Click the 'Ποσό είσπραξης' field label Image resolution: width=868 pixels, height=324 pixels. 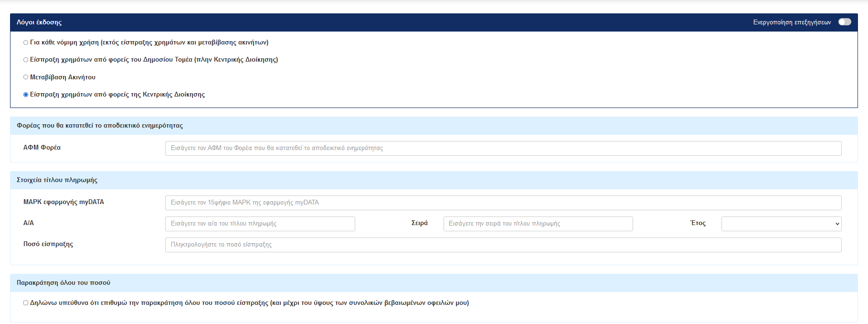click(x=48, y=244)
